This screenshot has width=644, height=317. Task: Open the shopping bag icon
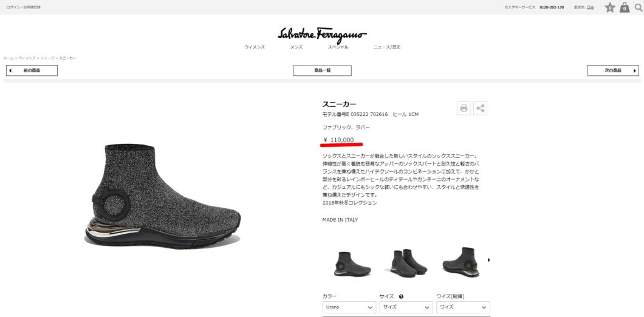[x=625, y=7]
